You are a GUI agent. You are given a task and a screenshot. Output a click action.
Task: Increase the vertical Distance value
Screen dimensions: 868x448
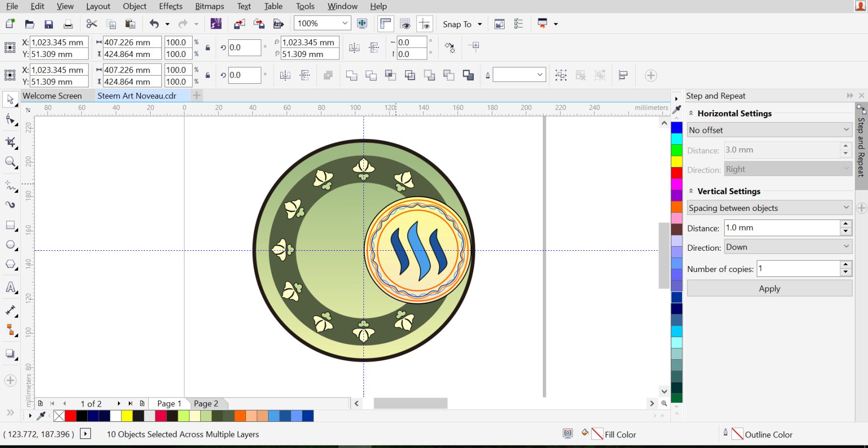pyautogui.click(x=846, y=224)
